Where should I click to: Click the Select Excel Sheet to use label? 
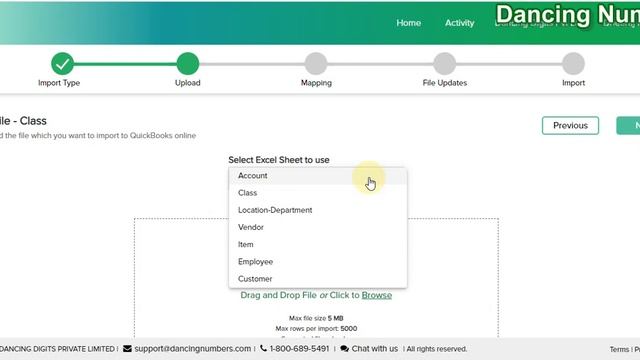[x=279, y=160]
